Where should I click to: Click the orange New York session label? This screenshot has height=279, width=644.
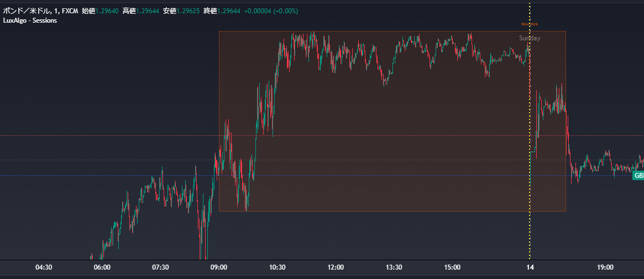tap(529, 24)
